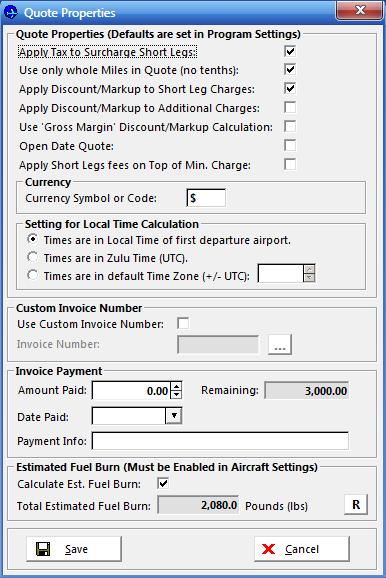Click the Save button
The width and height of the screenshot is (386, 578).
pos(74,549)
